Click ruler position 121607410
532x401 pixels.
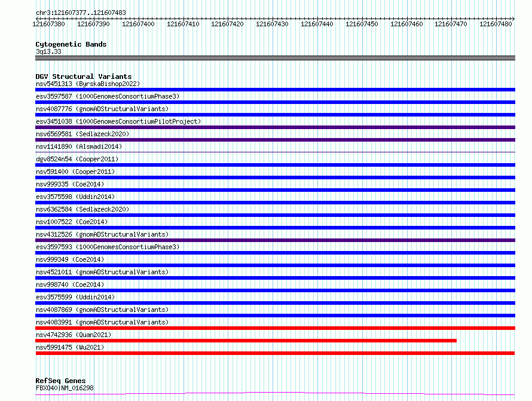point(183,24)
